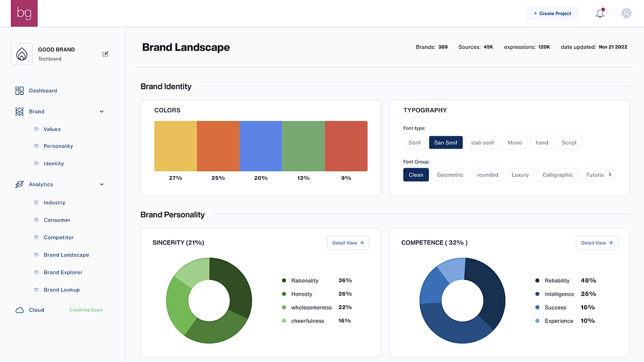This screenshot has height=362, width=644.
Task: Click the Cloud icon in the sidebar
Action: pos(19,310)
